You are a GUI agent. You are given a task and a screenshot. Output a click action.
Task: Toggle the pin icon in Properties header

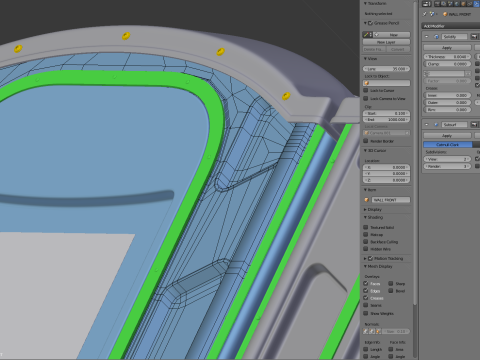tap(425, 14)
